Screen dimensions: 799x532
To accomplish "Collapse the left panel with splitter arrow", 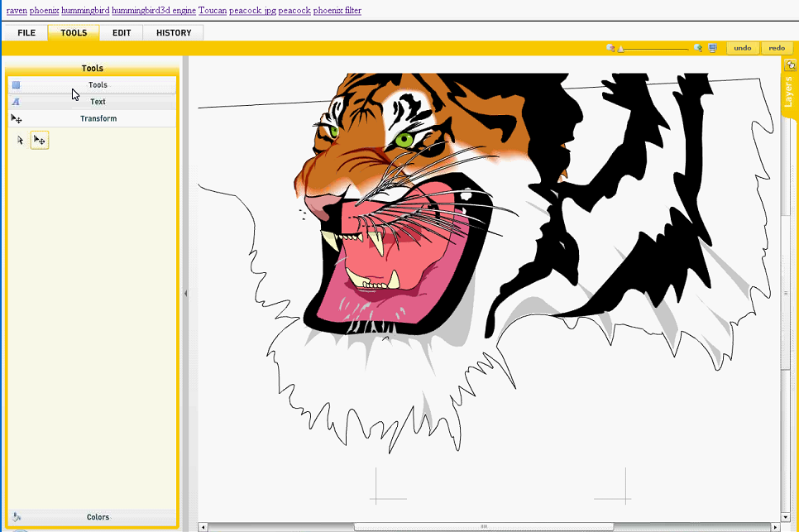I will tap(185, 294).
